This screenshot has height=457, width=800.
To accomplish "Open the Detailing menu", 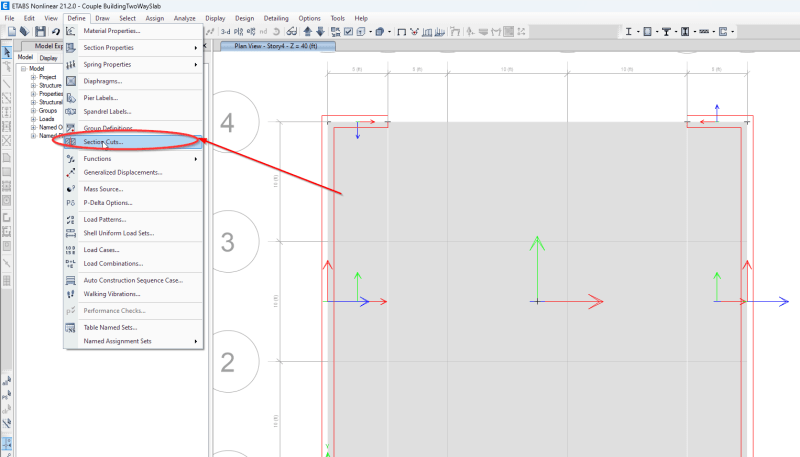I will pyautogui.click(x=276, y=18).
